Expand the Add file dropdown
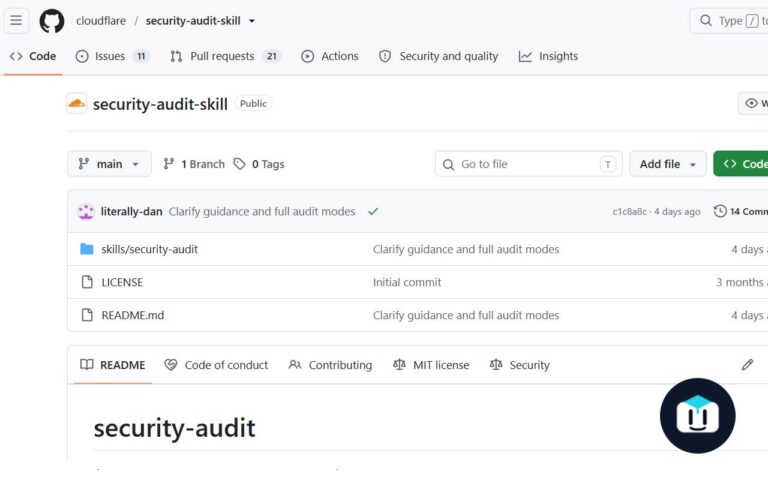The image size is (768, 480). pyautogui.click(x=668, y=164)
